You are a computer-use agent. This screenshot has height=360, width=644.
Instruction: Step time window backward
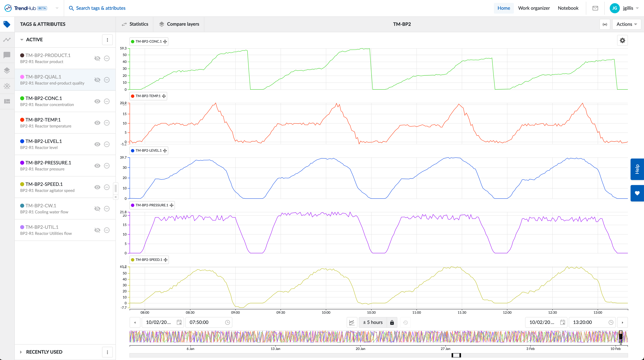(135, 323)
